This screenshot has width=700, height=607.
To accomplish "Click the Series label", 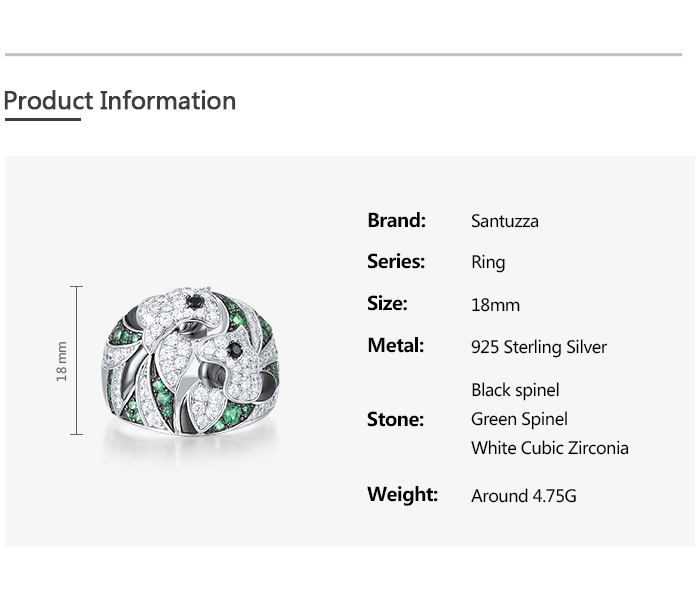I will (396, 261).
